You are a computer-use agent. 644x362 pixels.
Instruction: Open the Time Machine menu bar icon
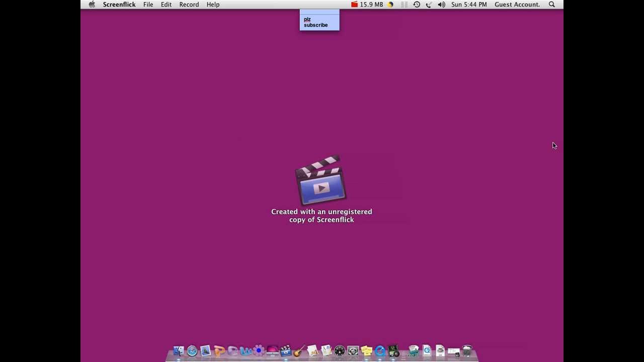(x=417, y=5)
